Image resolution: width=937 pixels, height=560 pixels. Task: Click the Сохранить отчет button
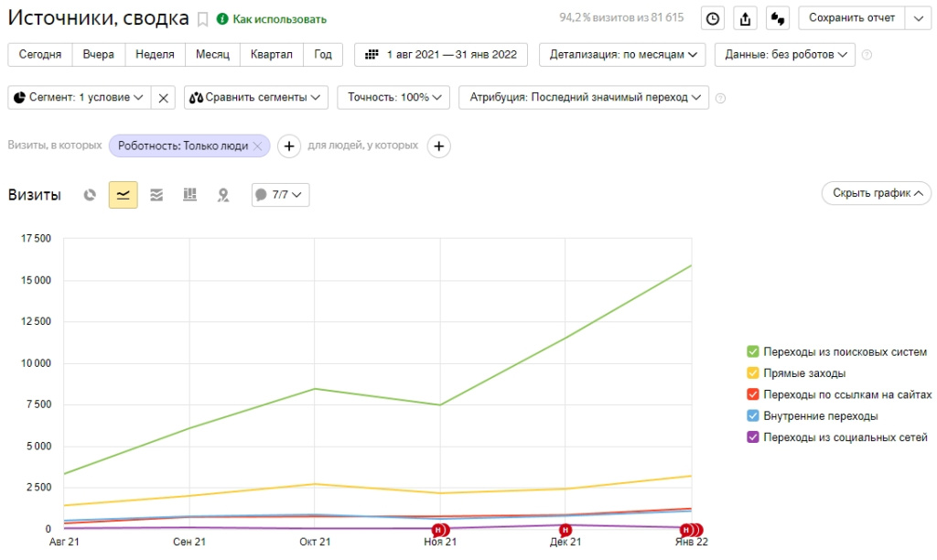tap(851, 18)
